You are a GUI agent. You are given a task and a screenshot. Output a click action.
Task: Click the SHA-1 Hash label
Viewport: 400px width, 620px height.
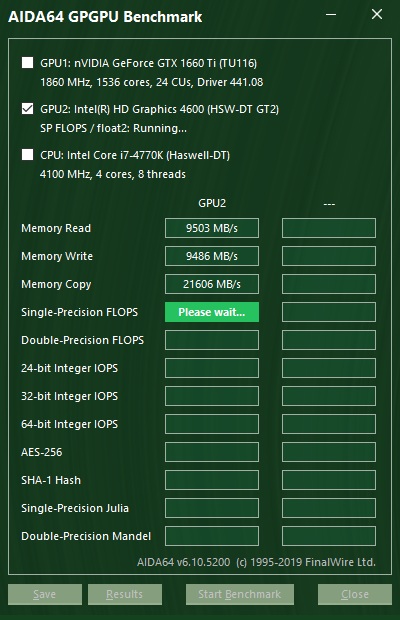[x=51, y=480]
